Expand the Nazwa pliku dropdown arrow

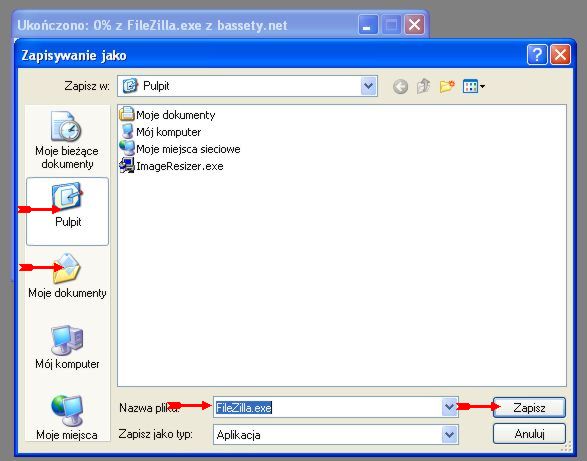449,407
